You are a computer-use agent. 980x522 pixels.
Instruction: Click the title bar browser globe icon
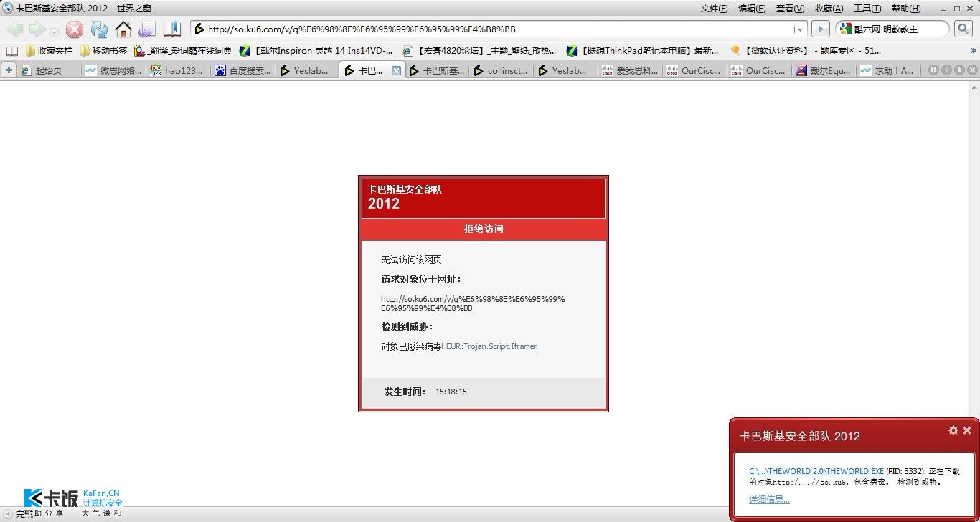point(7,8)
